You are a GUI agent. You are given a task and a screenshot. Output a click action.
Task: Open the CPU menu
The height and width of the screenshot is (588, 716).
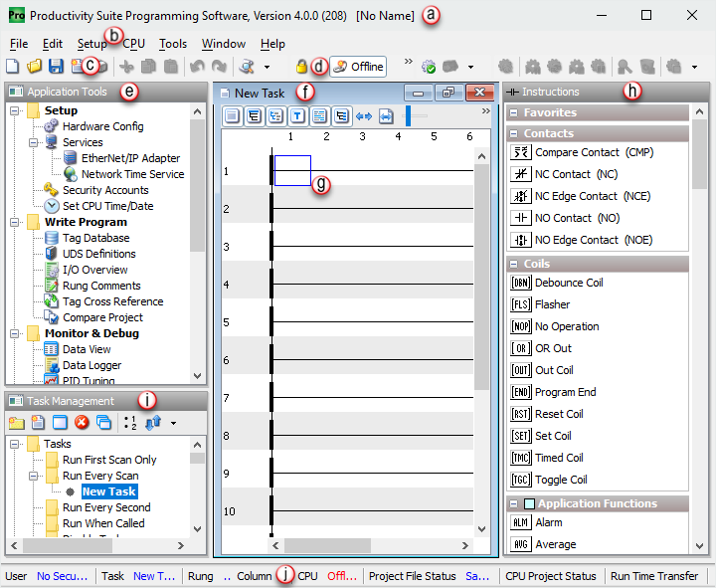133,44
